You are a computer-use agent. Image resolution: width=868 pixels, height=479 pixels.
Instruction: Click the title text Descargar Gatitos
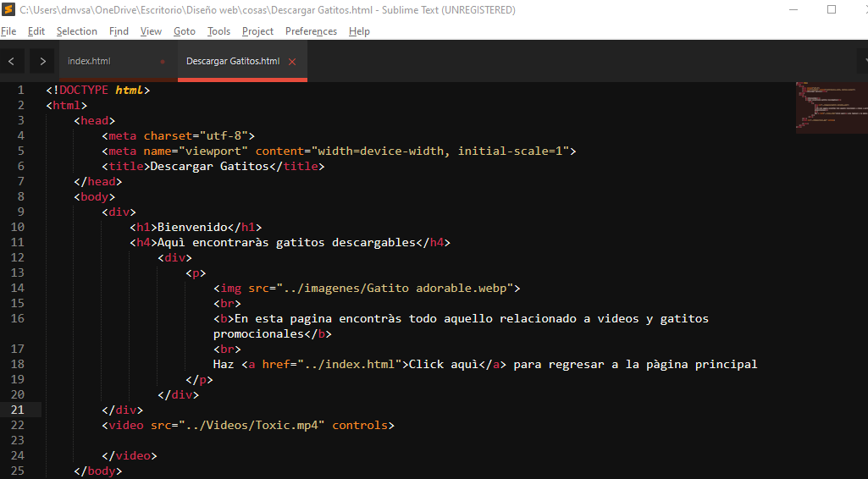pos(209,166)
